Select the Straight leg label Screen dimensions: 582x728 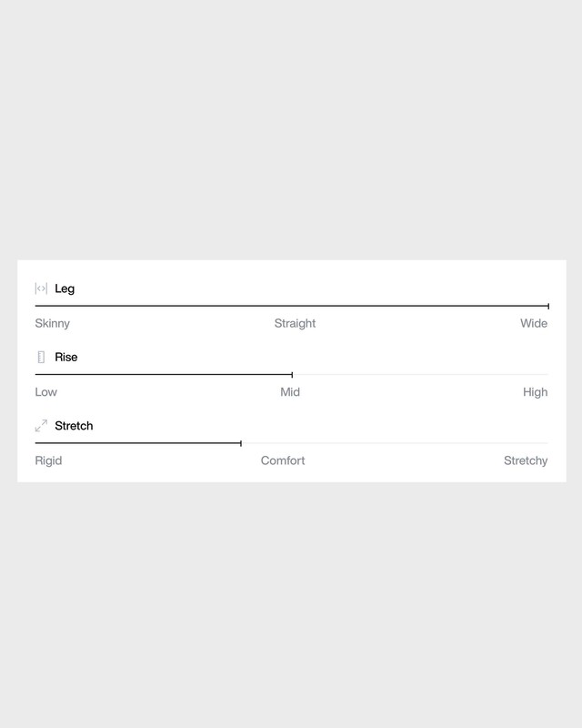coord(295,323)
